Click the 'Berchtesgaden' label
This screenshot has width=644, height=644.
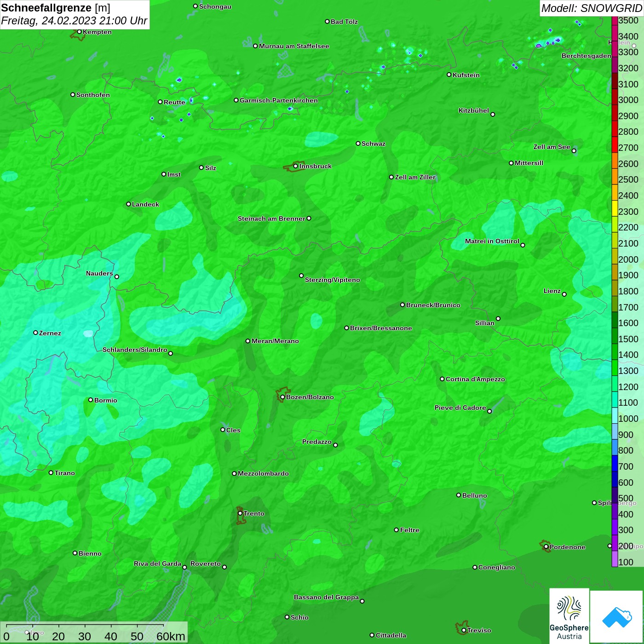(586, 56)
